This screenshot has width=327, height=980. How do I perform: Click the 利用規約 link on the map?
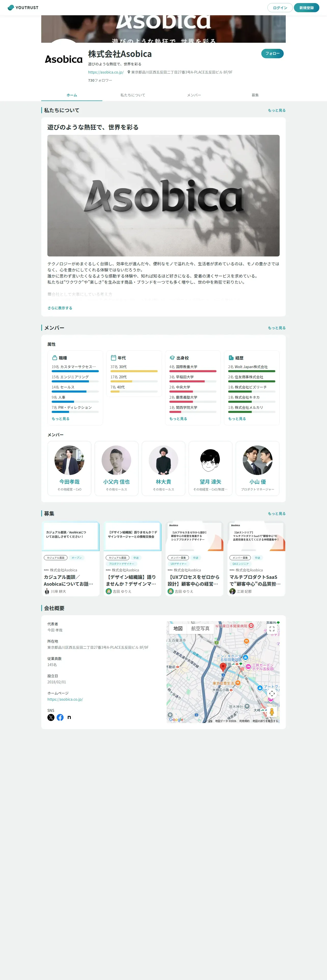point(244,721)
